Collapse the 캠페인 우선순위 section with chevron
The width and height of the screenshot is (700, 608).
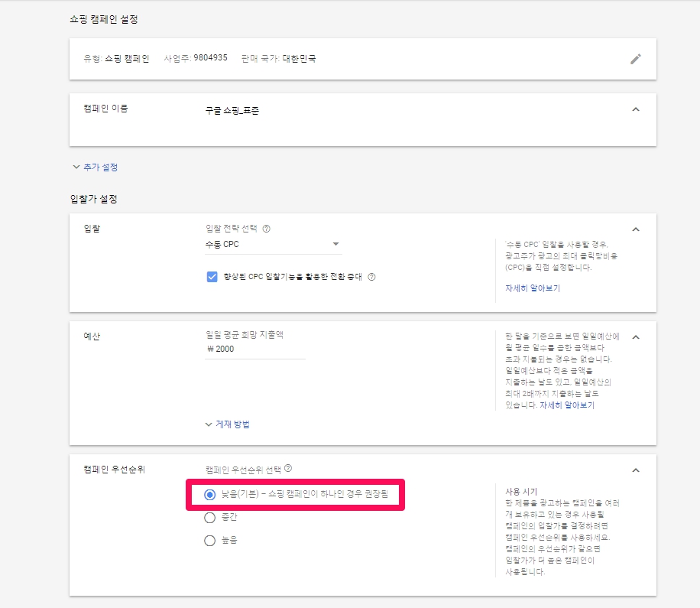pyautogui.click(x=635, y=470)
